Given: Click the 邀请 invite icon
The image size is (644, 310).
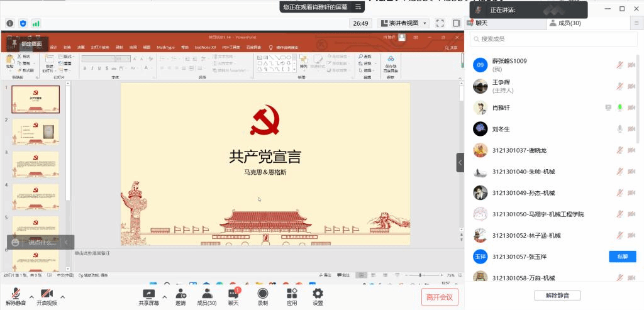Looking at the screenshot, I should [180, 293].
